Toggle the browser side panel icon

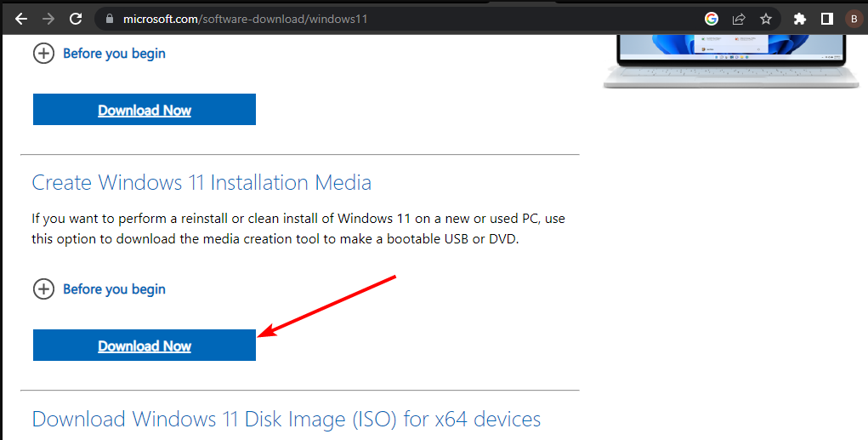coord(827,19)
